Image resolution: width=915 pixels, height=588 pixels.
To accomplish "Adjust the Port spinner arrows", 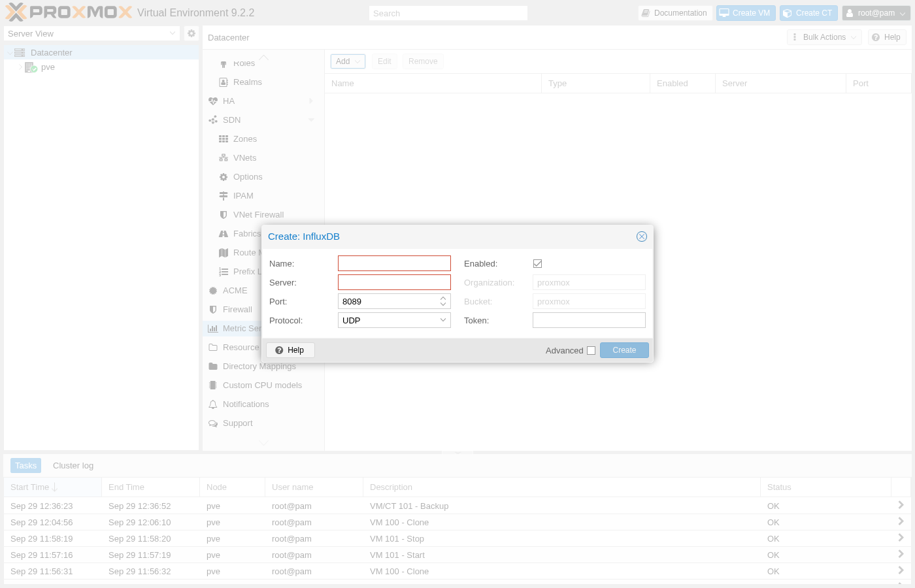I will point(443,301).
